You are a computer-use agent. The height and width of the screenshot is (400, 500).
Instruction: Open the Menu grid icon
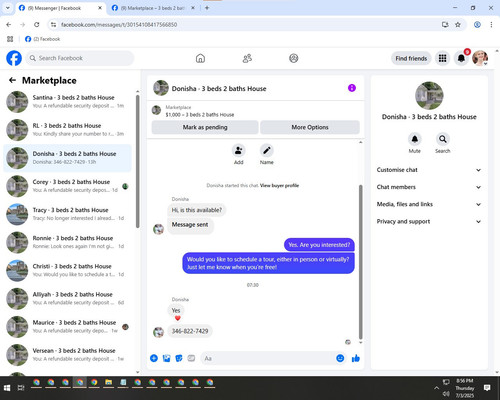tap(442, 58)
